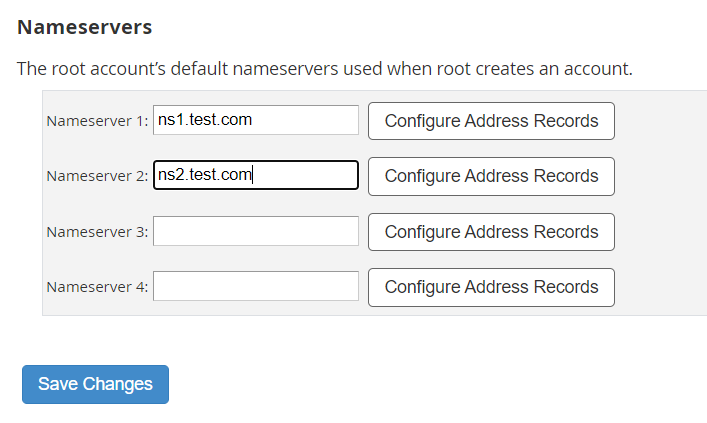Save Changes to nameserver settings

tap(95, 384)
